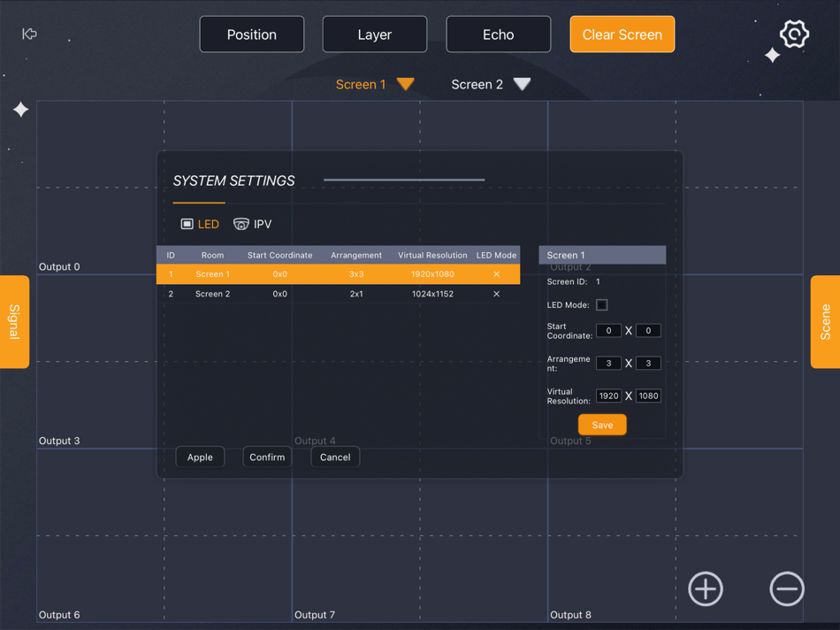Click the Start Coordinate column header
The height and width of the screenshot is (630, 840).
(279, 255)
